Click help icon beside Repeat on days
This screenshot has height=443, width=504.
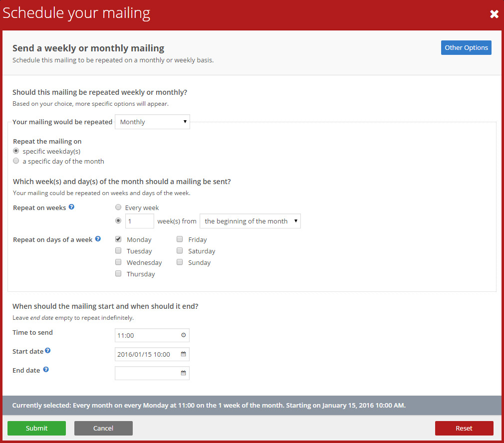(98, 239)
